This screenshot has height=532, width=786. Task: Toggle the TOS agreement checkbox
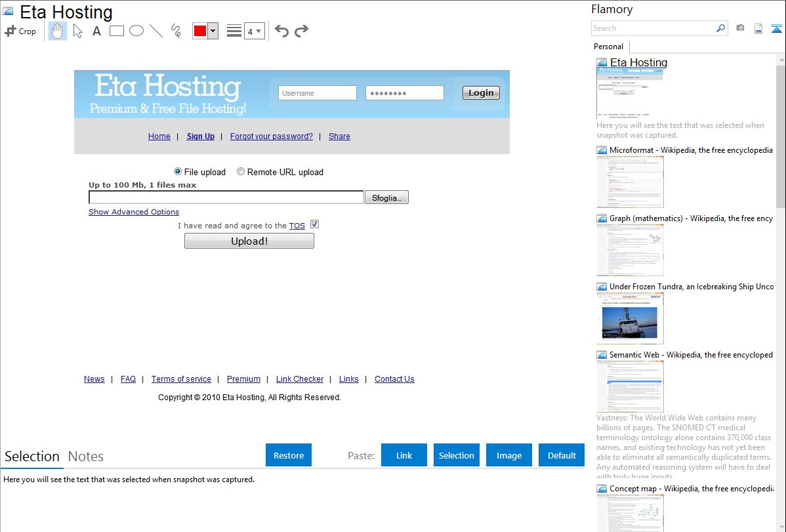click(314, 224)
